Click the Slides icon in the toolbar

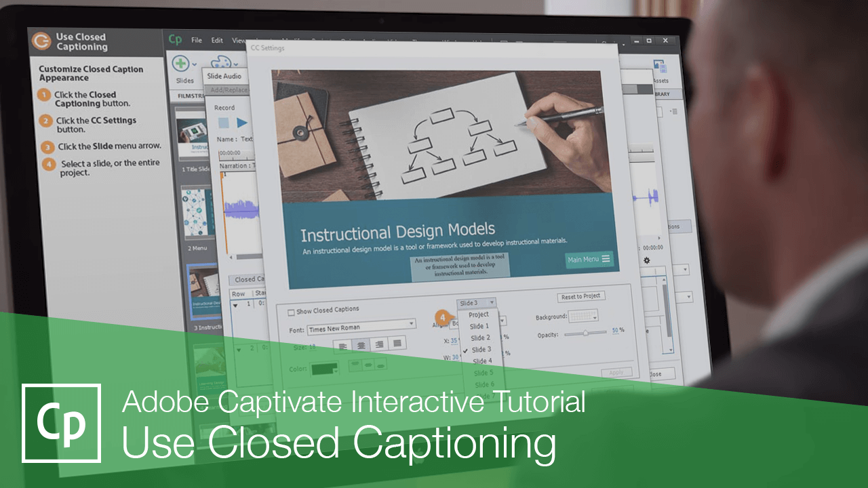181,62
